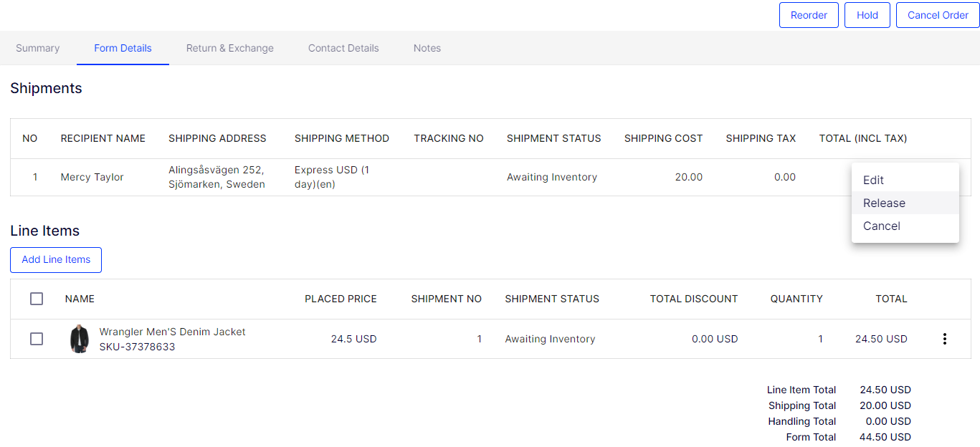Viewport: 980px width, 447px height.
Task: Tick the checkbox for the Wrangler denim jacket
Action: (x=37, y=338)
